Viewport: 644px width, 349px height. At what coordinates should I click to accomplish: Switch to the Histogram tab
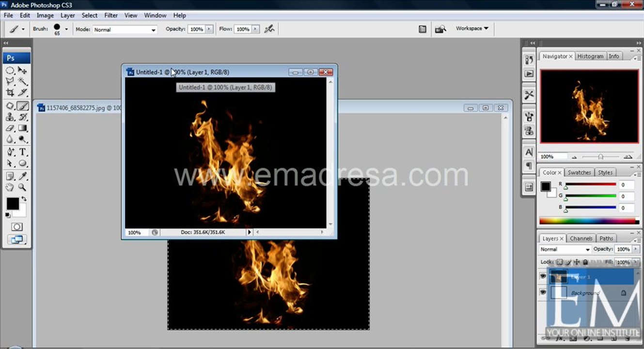(590, 56)
